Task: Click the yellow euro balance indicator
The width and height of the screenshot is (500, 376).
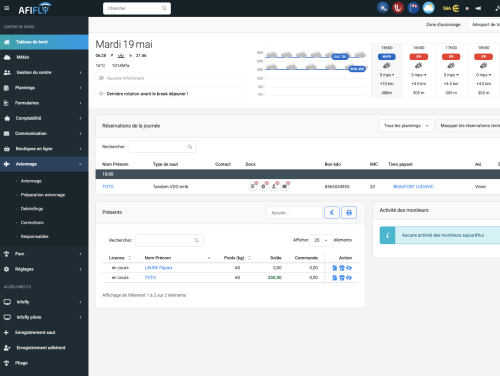Action: (451, 8)
